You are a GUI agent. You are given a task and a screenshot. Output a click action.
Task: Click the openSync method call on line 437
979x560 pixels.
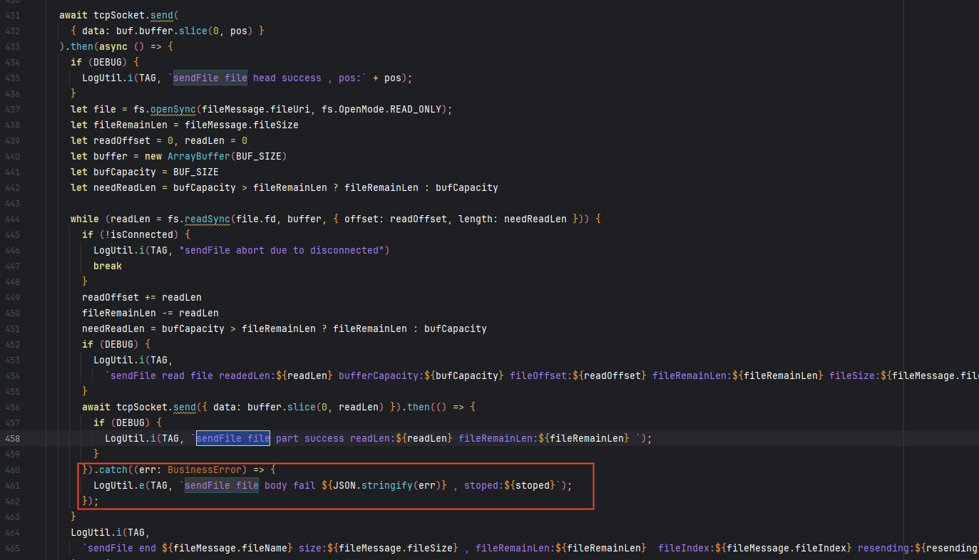(173, 110)
